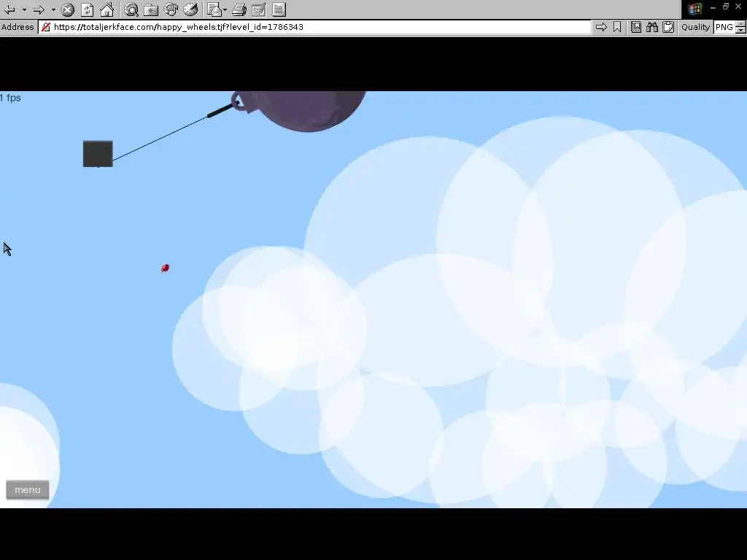Click the Forward arrow button
The width and height of the screenshot is (747, 560).
(39, 9)
